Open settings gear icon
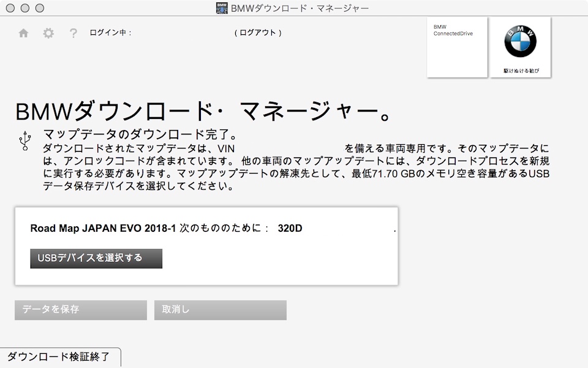This screenshot has height=368, width=588. point(48,33)
